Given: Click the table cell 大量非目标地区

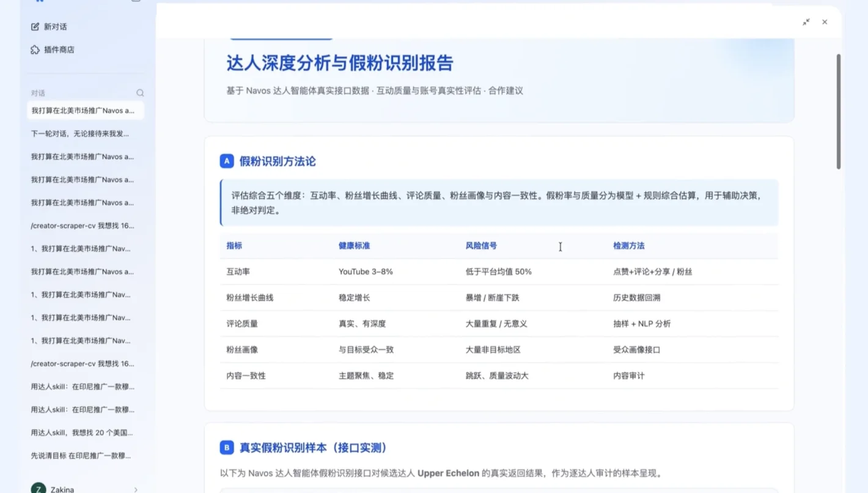Looking at the screenshot, I should 493,350.
